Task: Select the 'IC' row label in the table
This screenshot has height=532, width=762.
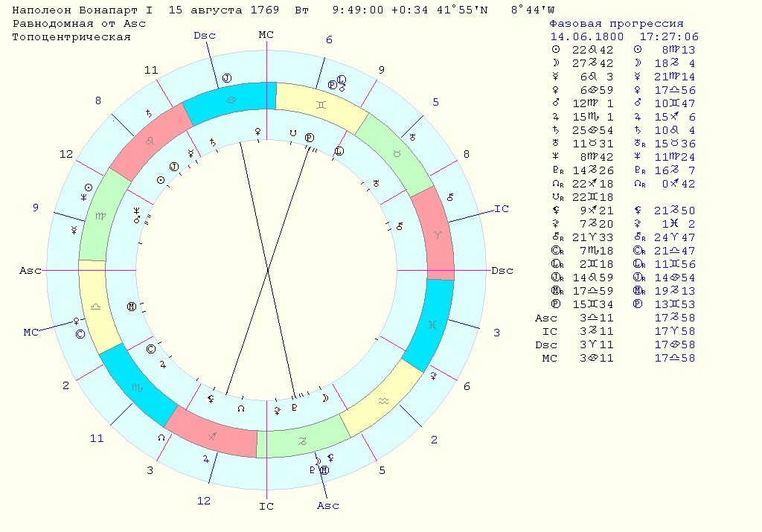Action: tap(550, 331)
